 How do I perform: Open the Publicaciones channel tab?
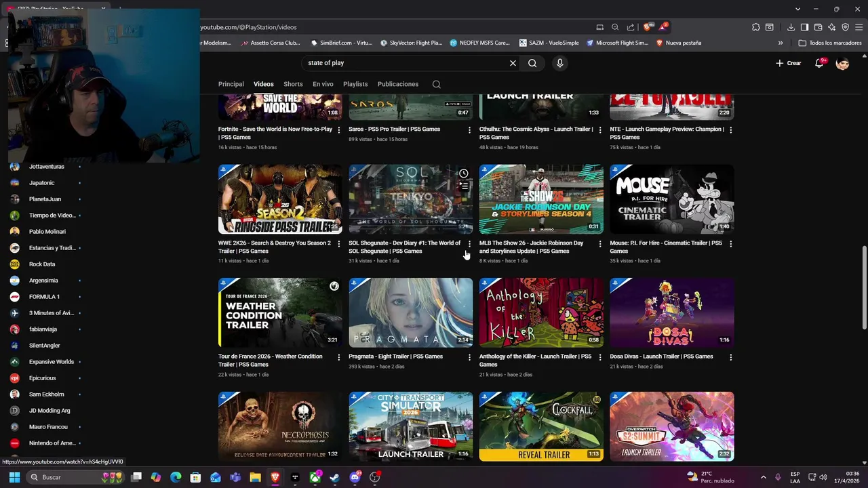click(x=398, y=84)
